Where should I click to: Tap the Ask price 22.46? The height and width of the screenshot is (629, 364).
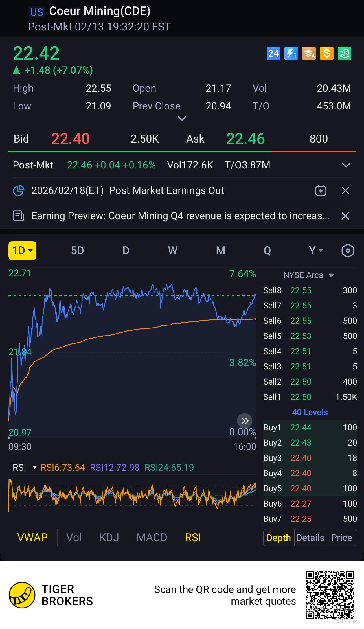[x=245, y=139]
